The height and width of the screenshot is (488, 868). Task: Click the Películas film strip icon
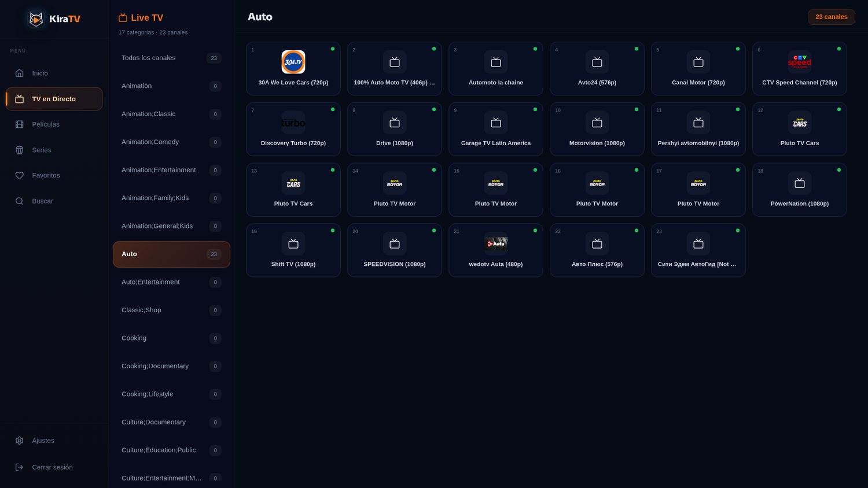point(19,124)
